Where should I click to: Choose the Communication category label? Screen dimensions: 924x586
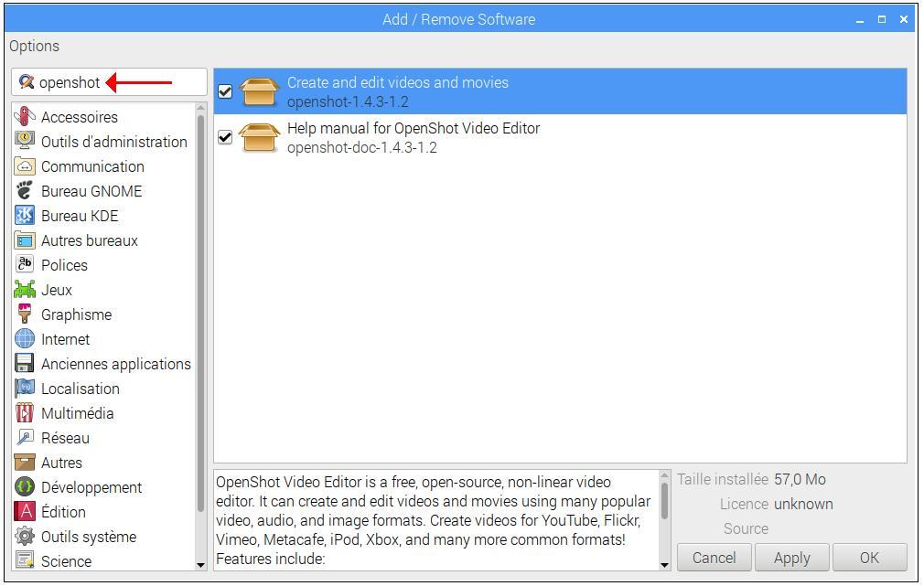(x=92, y=166)
